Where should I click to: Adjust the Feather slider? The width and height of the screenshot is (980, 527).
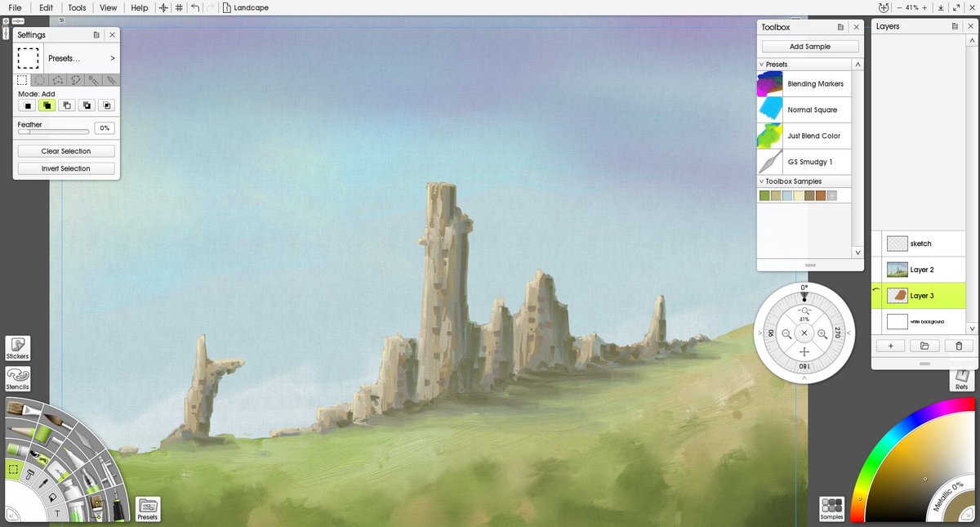tap(54, 131)
